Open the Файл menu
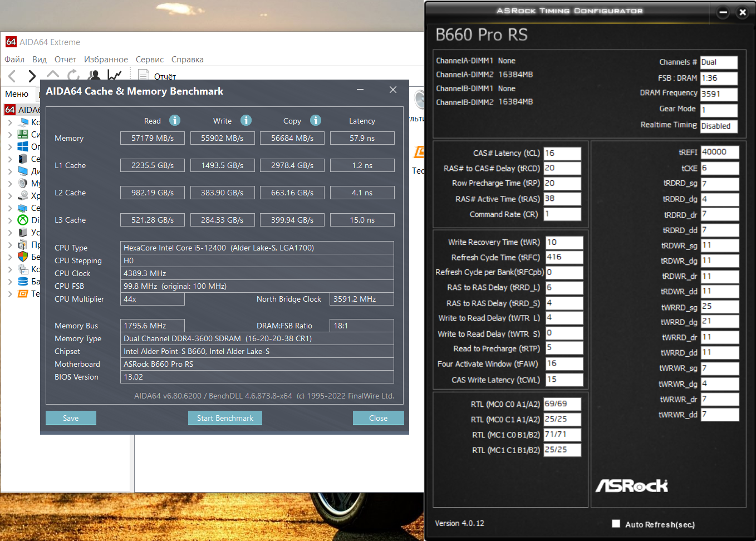The image size is (756, 541). pos(14,60)
